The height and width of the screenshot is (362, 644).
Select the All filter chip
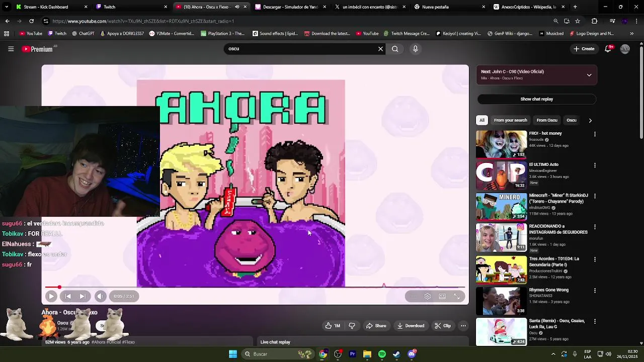click(x=482, y=120)
